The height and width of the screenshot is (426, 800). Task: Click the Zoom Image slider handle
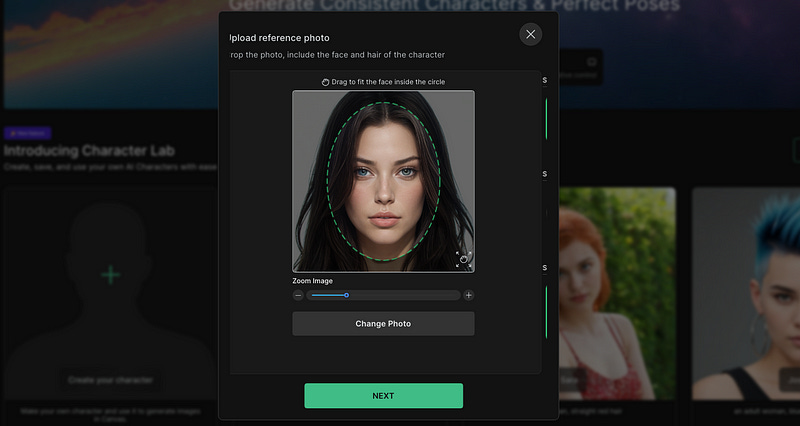(346, 295)
